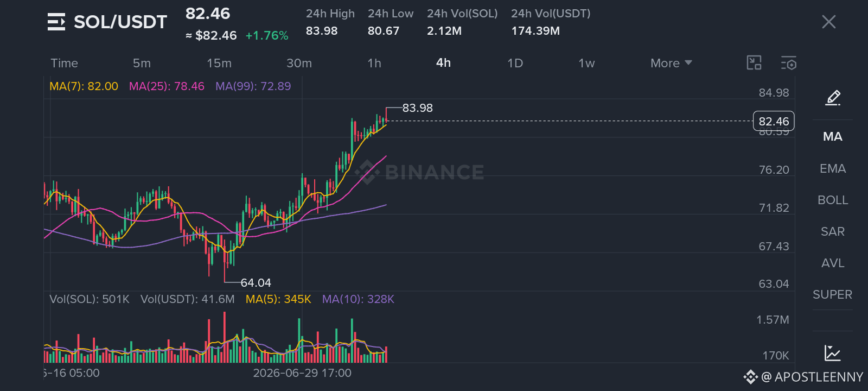Click the 24h Vol(SOL) value 2.12M
The image size is (868, 391).
coord(444,31)
